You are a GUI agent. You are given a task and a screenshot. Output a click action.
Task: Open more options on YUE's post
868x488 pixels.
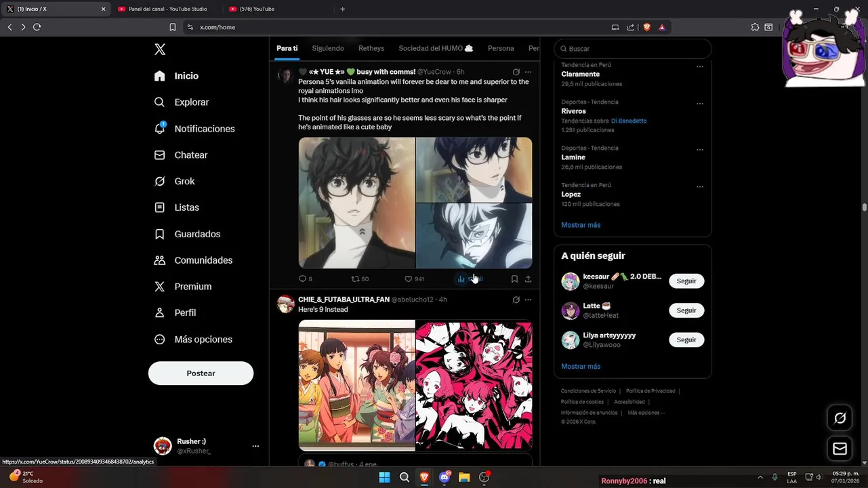529,72
